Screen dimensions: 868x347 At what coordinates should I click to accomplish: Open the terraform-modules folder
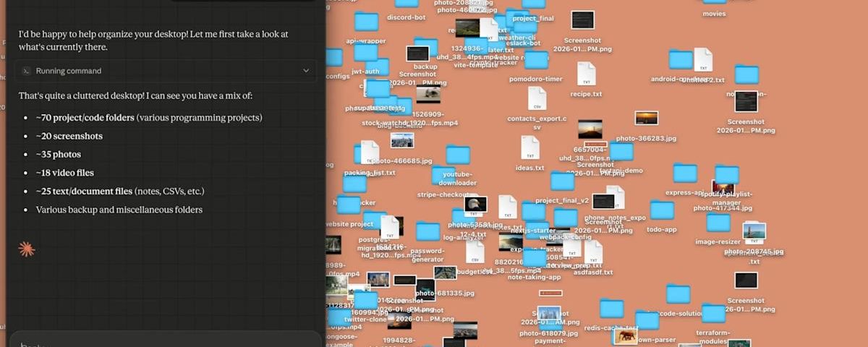(713, 314)
